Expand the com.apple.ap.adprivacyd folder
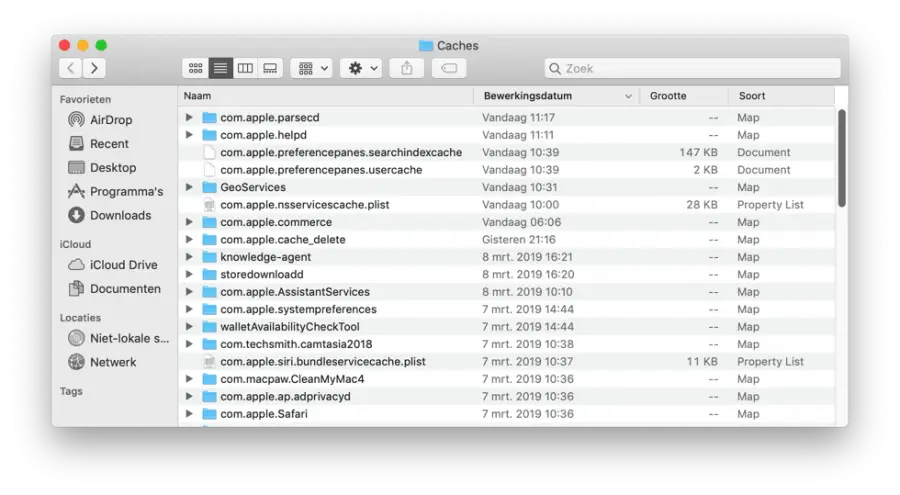 coord(189,396)
